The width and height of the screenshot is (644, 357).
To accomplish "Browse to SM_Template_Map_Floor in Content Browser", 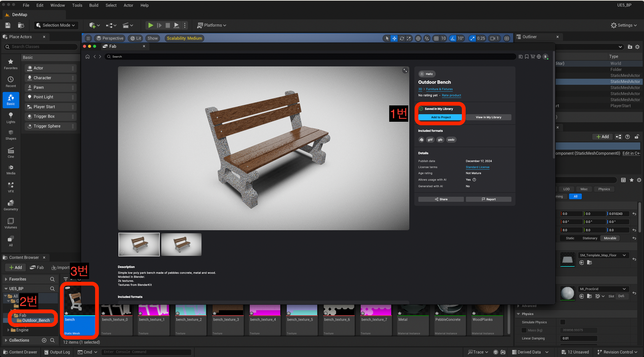I will click(589, 263).
